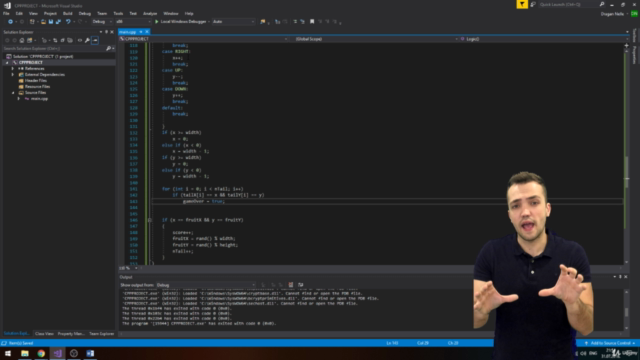
Task: Open the Tools menu
Action: [x=118, y=13]
